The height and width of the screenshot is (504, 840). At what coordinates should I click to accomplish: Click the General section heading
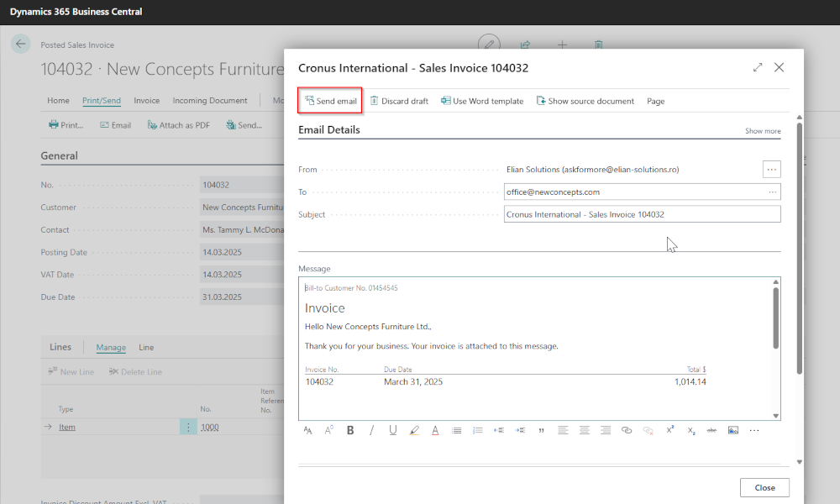[59, 156]
